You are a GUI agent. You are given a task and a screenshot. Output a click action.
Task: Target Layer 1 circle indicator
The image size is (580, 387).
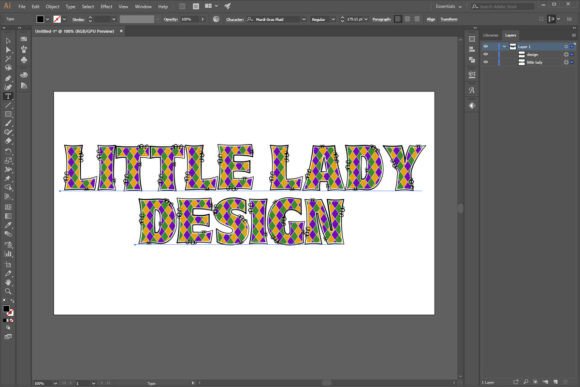tap(566, 46)
